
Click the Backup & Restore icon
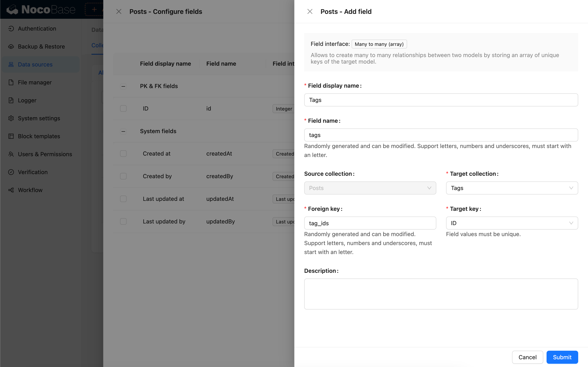pyautogui.click(x=11, y=47)
